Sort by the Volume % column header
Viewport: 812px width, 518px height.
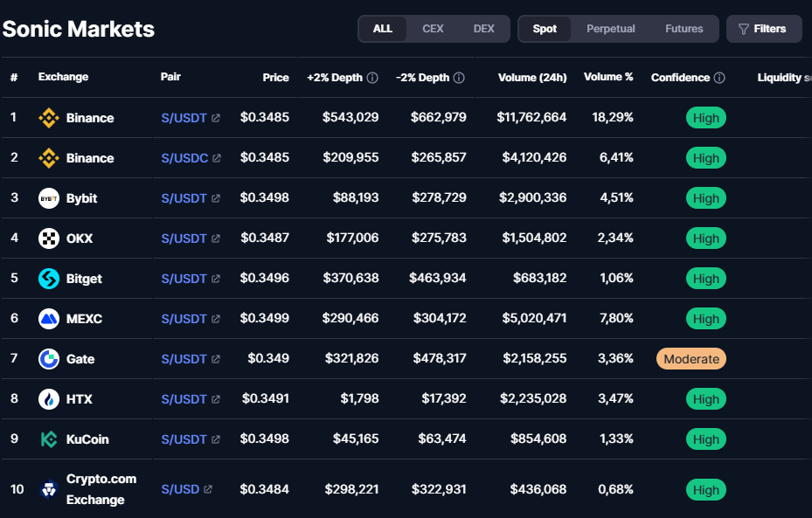[608, 77]
